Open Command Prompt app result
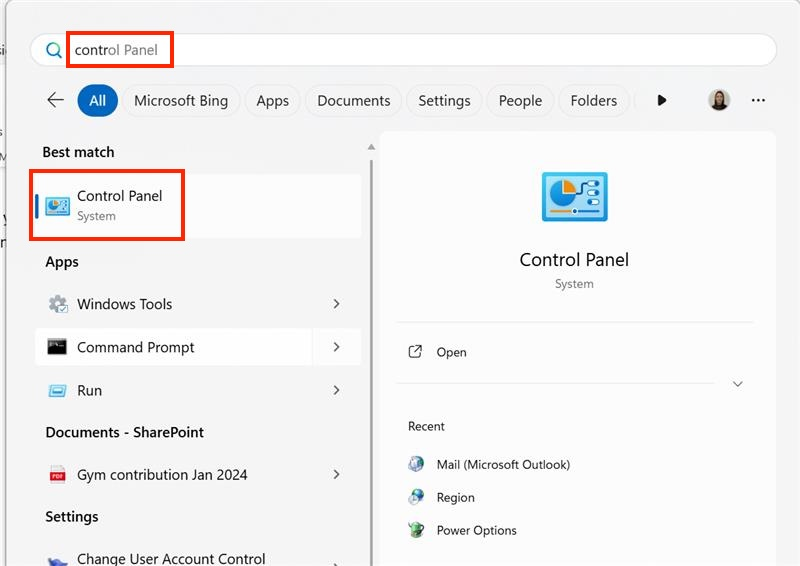The image size is (800, 566). point(173,347)
